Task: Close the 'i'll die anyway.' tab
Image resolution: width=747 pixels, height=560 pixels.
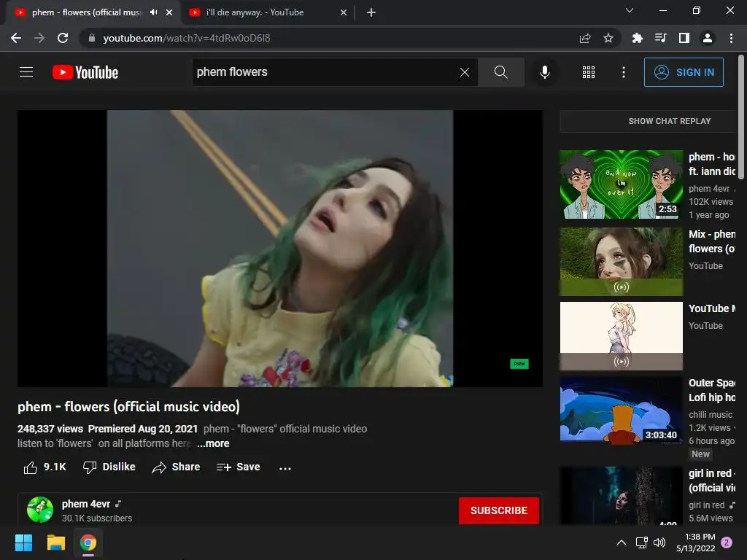Action: tap(344, 12)
